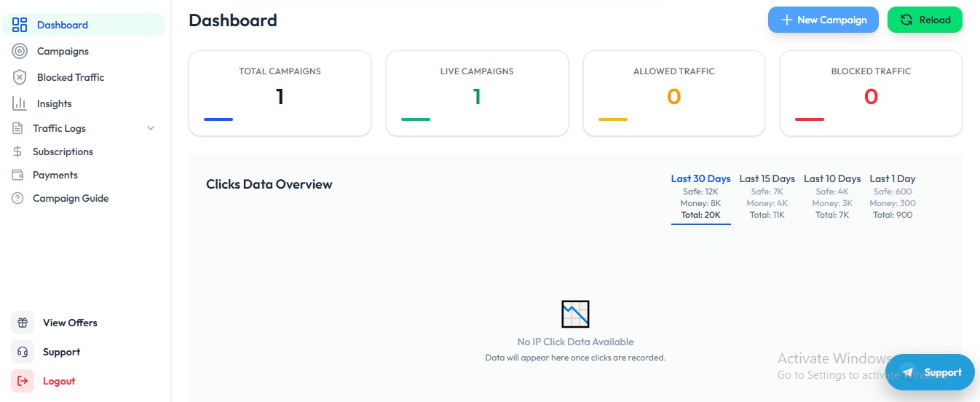Click the No IP Click Data Available text

(x=575, y=342)
